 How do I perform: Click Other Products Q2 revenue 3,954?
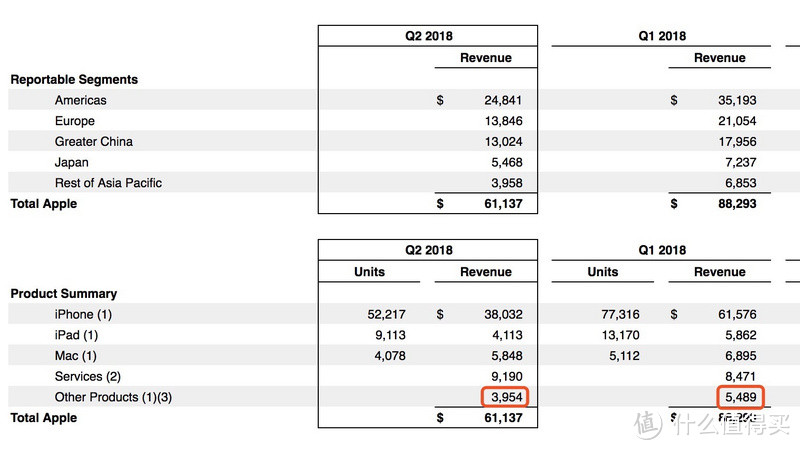tap(507, 397)
